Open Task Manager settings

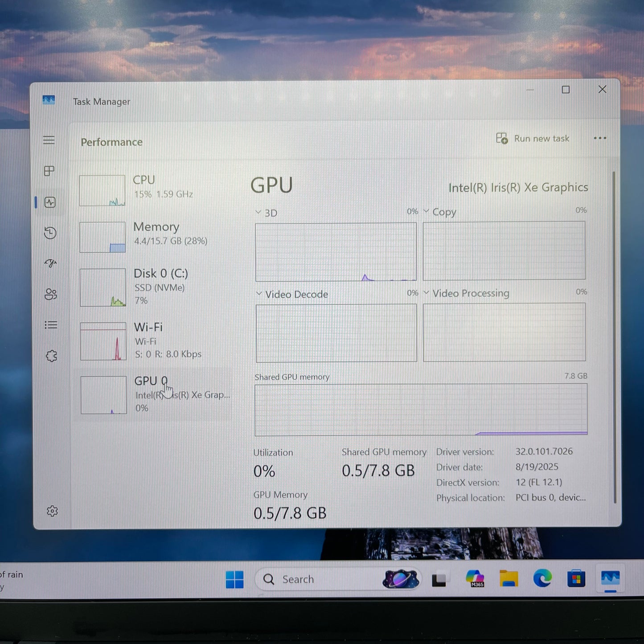pos(52,511)
